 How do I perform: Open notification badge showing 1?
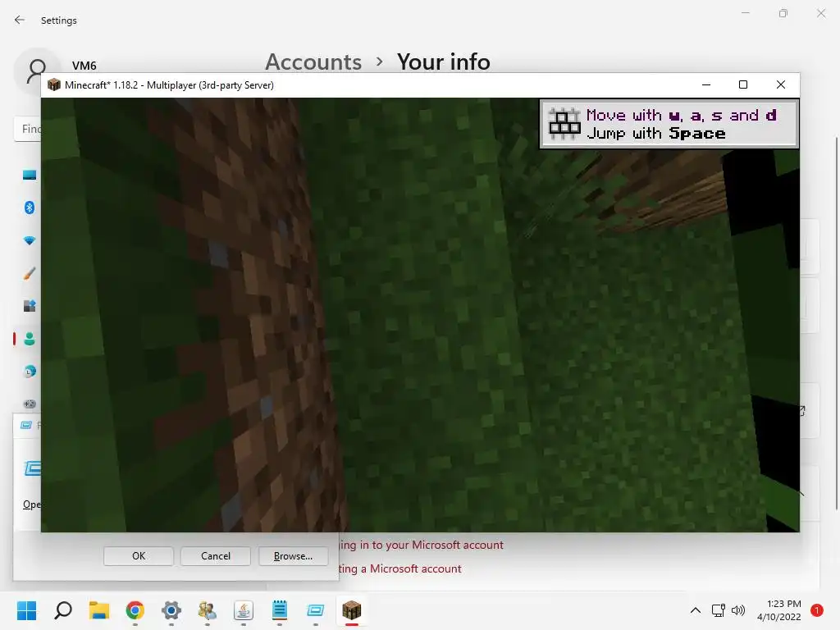point(817,610)
